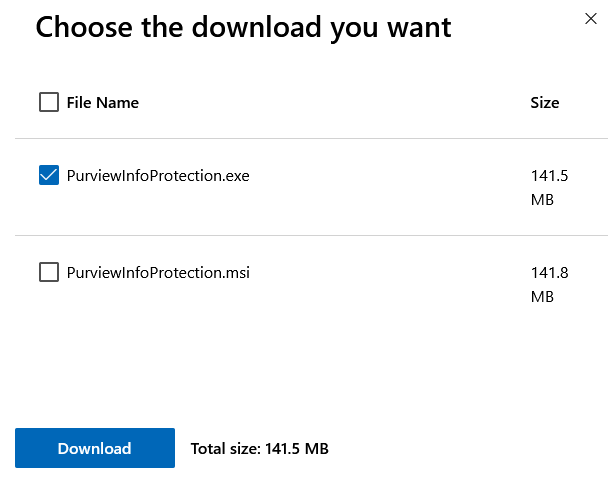Viewport: 616px width, 490px height.
Task: Click the PurviewInfoProtection.msi file name text
Action: click(158, 272)
